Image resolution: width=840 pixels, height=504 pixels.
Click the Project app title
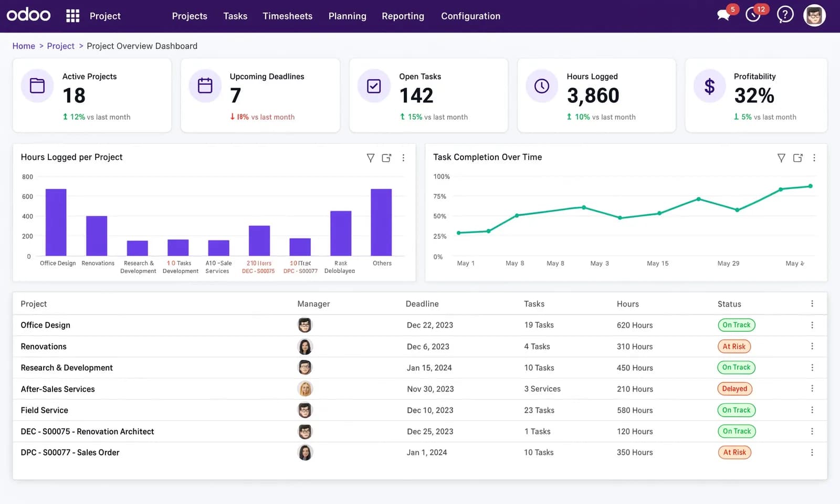[105, 16]
